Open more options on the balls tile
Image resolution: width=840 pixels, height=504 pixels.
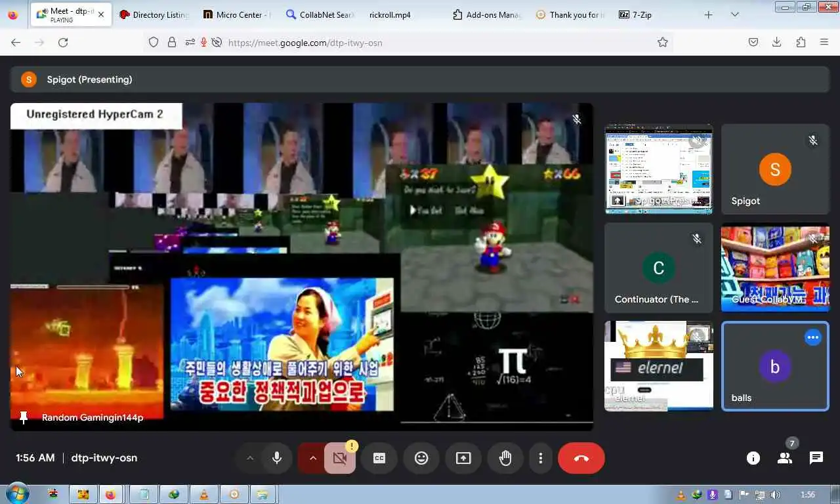click(x=813, y=337)
